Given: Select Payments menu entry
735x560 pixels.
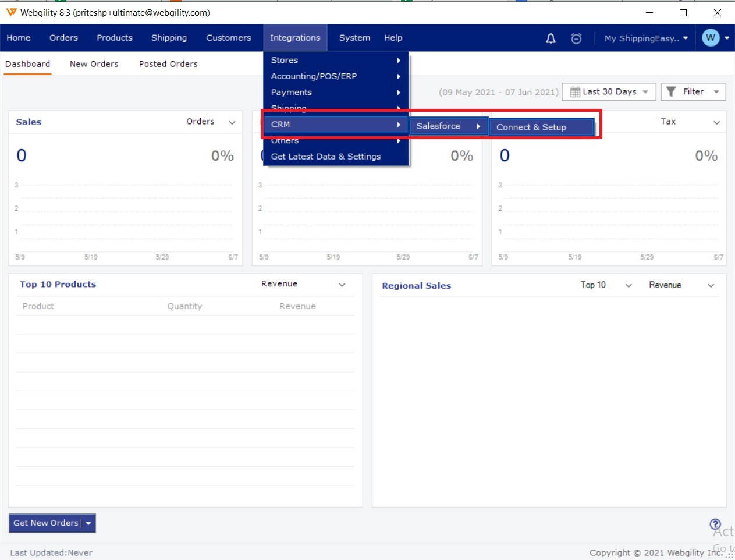Looking at the screenshot, I should pyautogui.click(x=336, y=93).
